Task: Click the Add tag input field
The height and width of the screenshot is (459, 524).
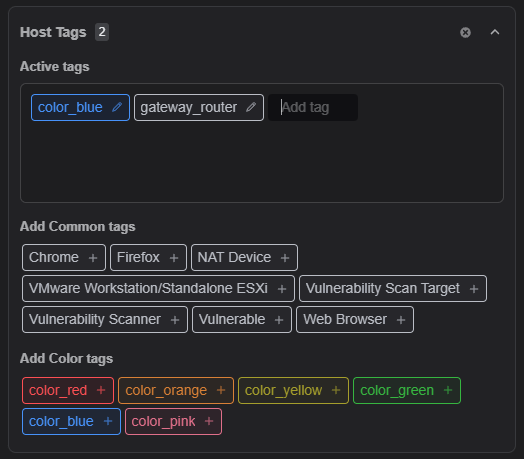Action: tap(313, 107)
